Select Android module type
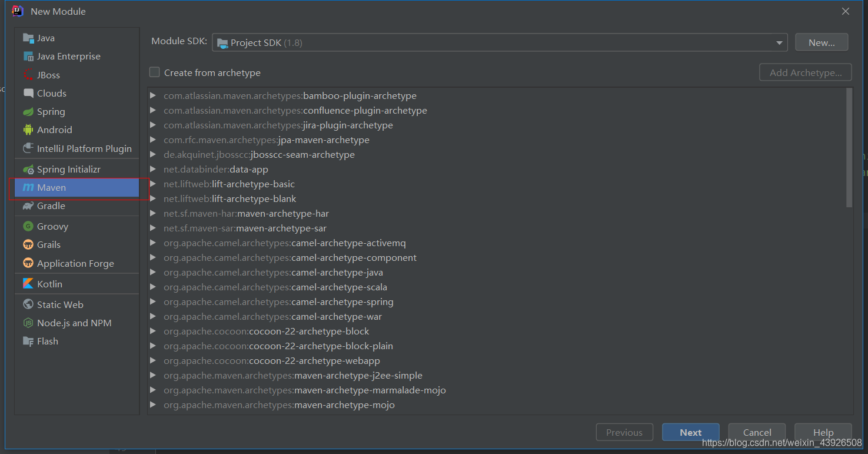This screenshot has width=868, height=454. coord(77,130)
